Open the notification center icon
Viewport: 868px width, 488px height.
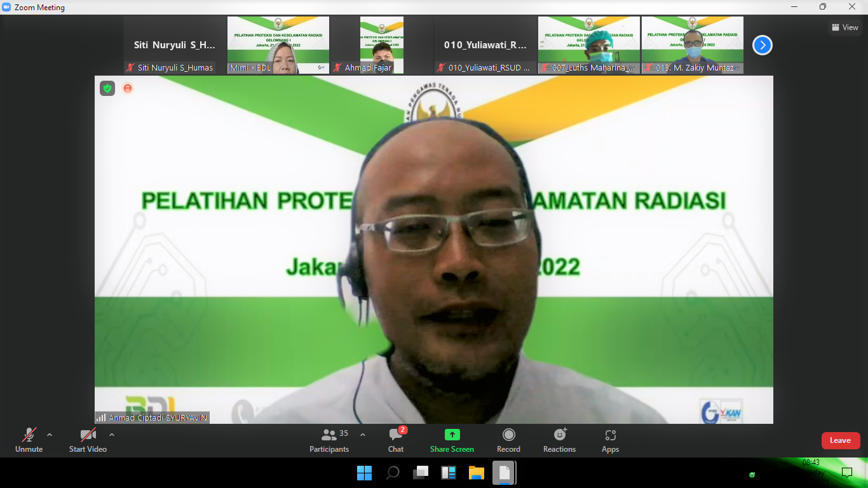click(846, 472)
